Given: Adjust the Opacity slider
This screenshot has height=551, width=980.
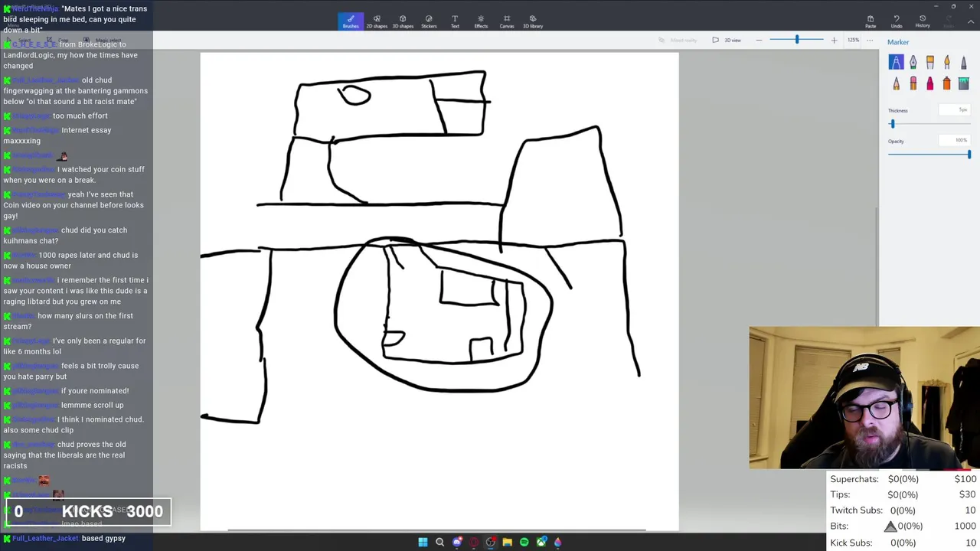Looking at the screenshot, I should coord(929,155).
